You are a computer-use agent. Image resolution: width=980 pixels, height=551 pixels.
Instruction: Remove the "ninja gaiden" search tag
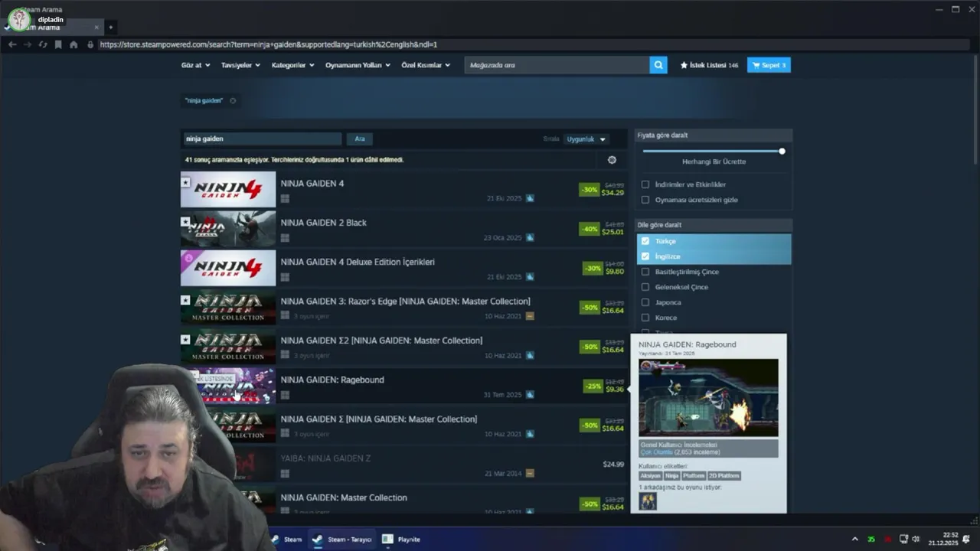[233, 100]
